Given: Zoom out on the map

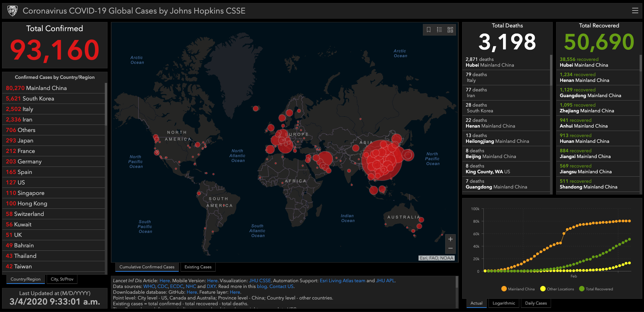Looking at the screenshot, I should pos(450,248).
